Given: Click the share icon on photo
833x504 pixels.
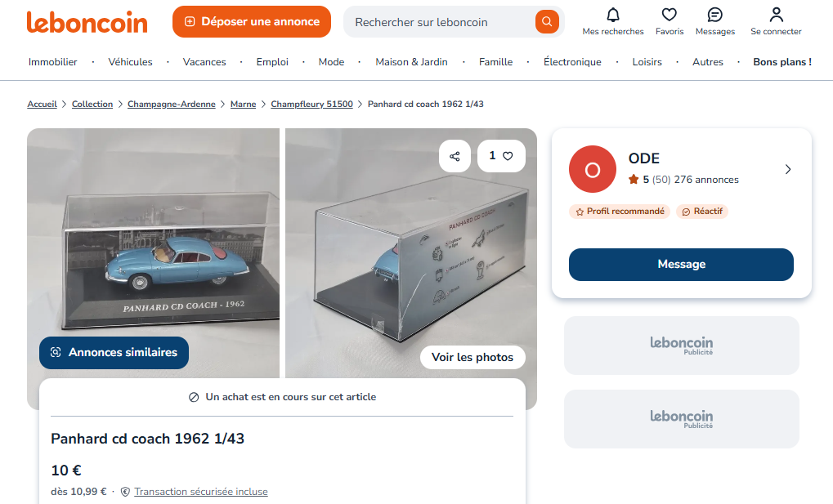Looking at the screenshot, I should [455, 156].
